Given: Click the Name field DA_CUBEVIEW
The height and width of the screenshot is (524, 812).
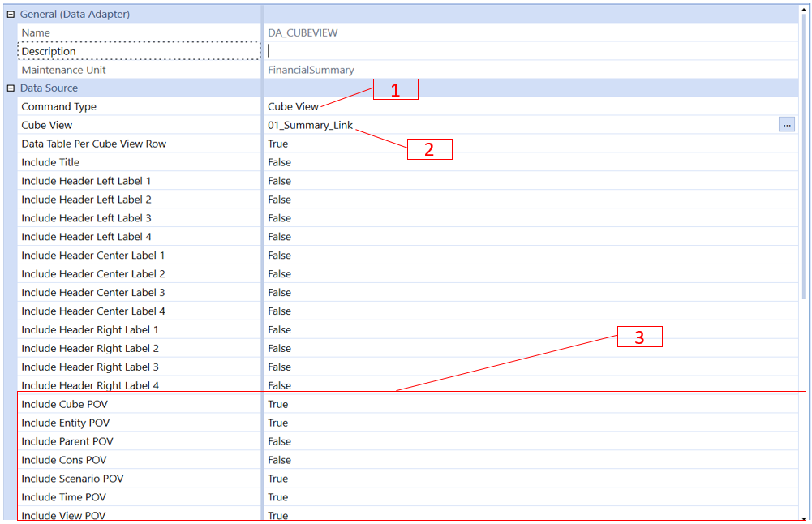Looking at the screenshot, I should point(303,33).
